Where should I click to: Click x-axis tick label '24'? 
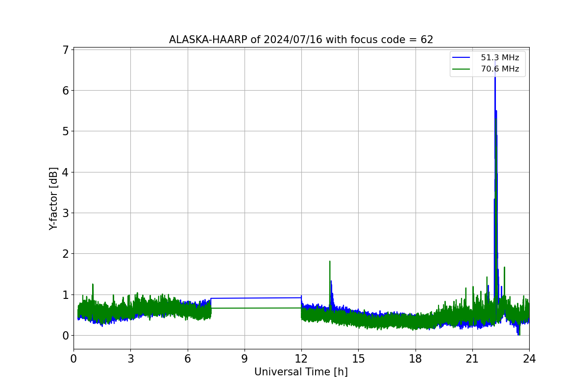529,359
